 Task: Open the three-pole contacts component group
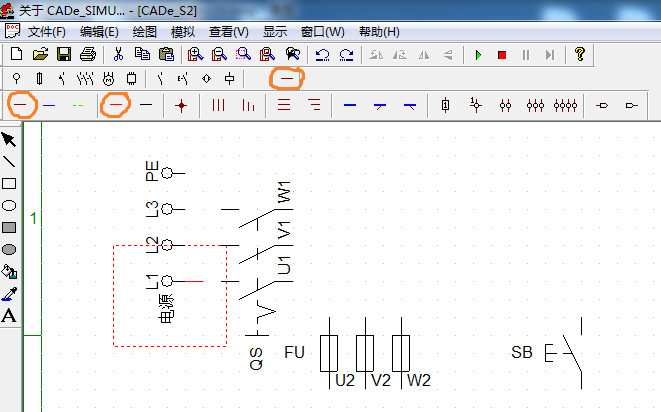click(85, 78)
